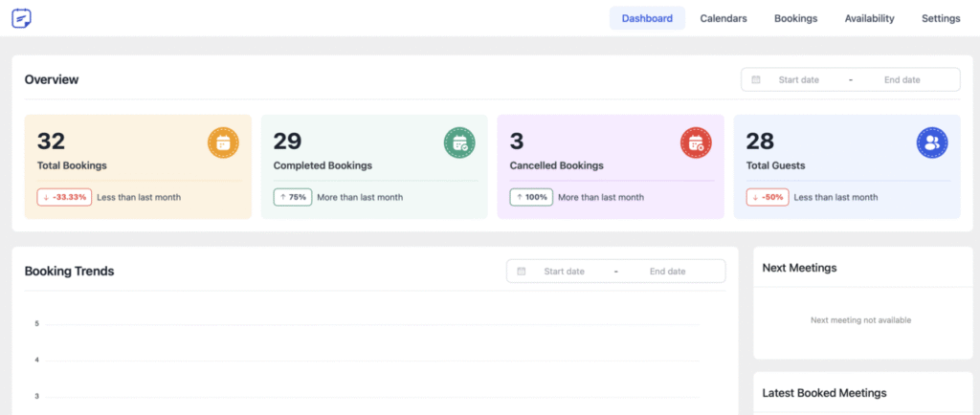Click the red Cancelled Bookings calendar icon
980x415 pixels.
tap(696, 142)
